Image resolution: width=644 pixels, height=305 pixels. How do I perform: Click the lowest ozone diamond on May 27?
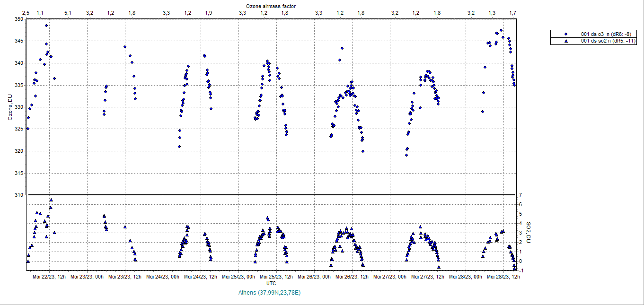tap(406, 155)
